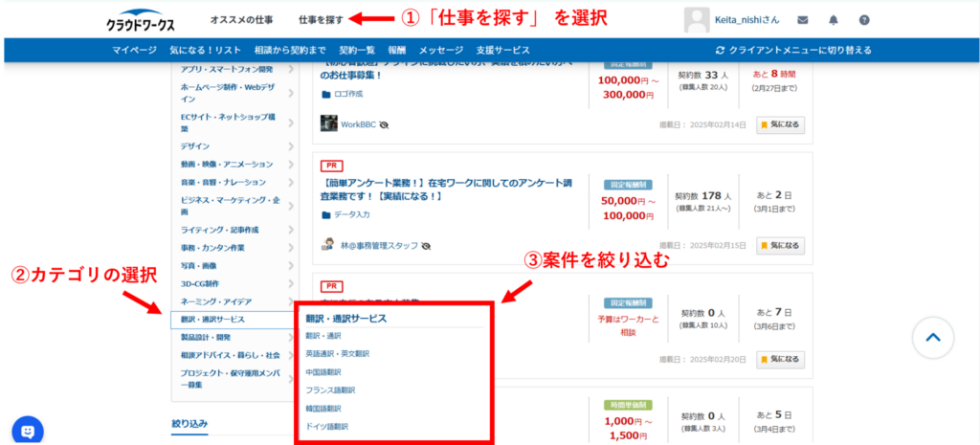This screenshot has height=445, width=980.
Task: Expand the ホームページ制作・Webデザイン category chevron
Action: [x=291, y=93]
